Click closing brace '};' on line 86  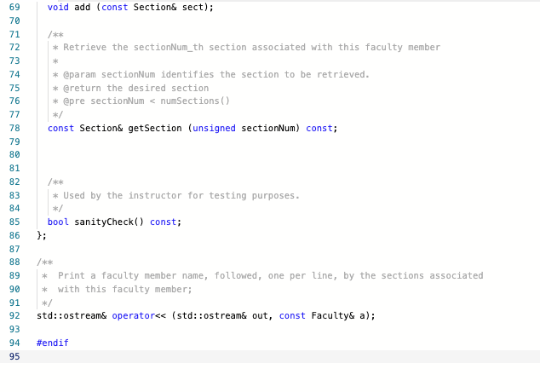tap(42, 235)
